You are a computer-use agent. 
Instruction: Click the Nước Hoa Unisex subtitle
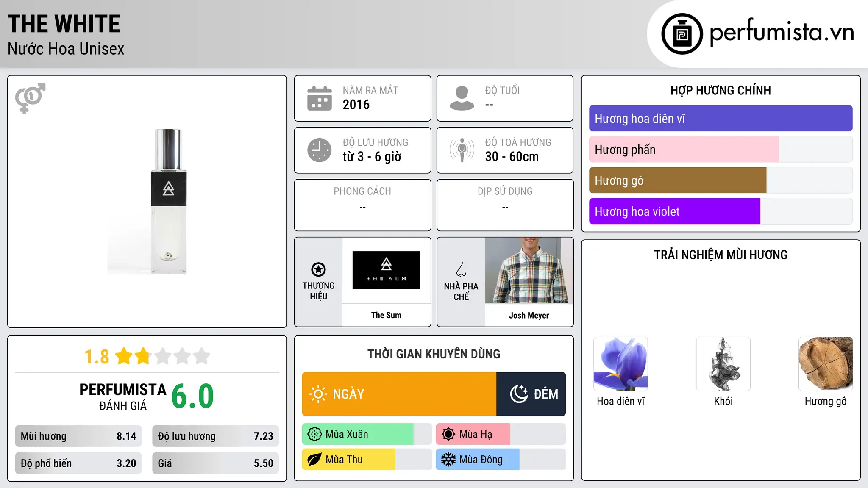(66, 49)
